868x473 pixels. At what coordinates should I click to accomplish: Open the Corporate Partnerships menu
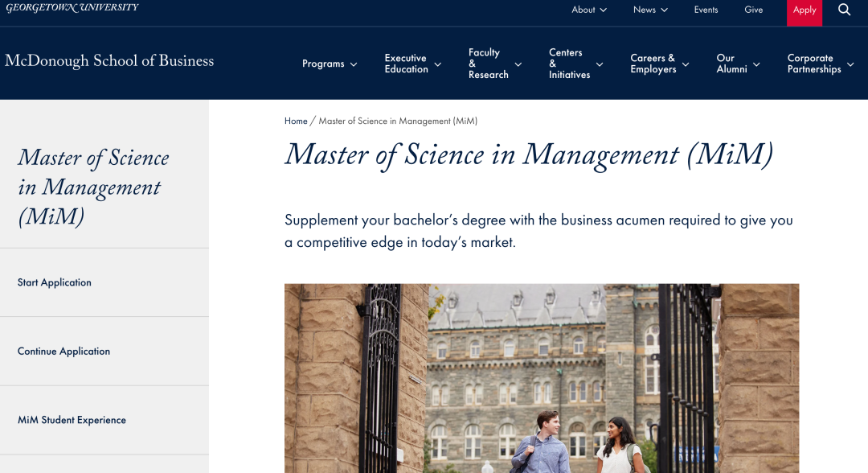814,64
